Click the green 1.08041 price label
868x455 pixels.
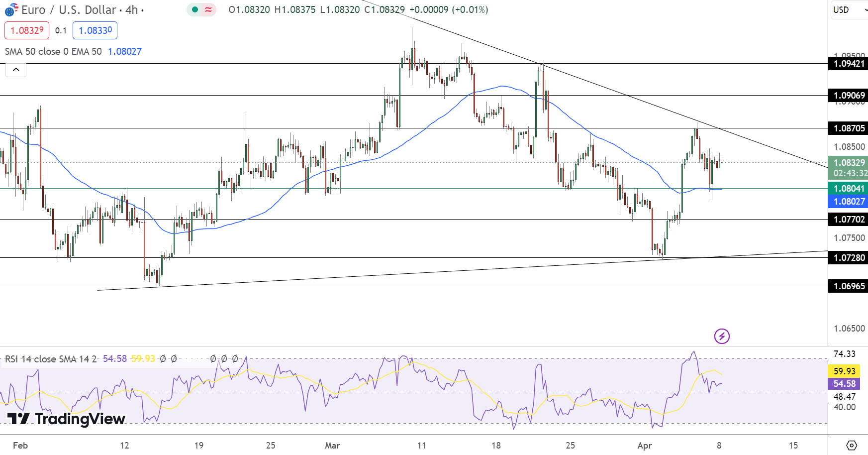tap(849, 189)
